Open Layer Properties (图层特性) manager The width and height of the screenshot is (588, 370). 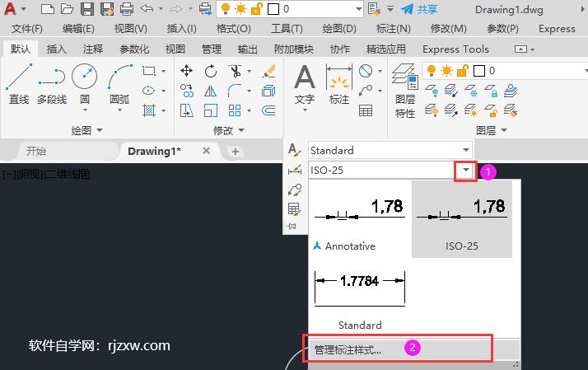point(405,91)
